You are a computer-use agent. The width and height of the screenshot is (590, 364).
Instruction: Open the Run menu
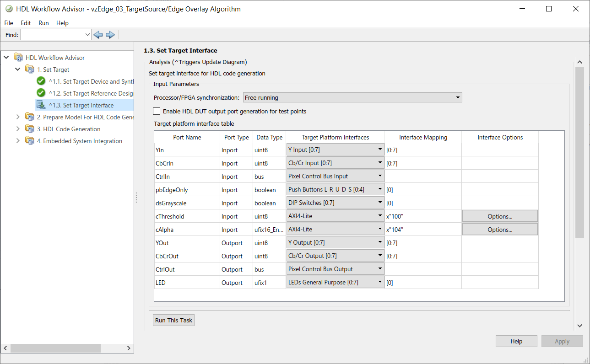point(43,23)
